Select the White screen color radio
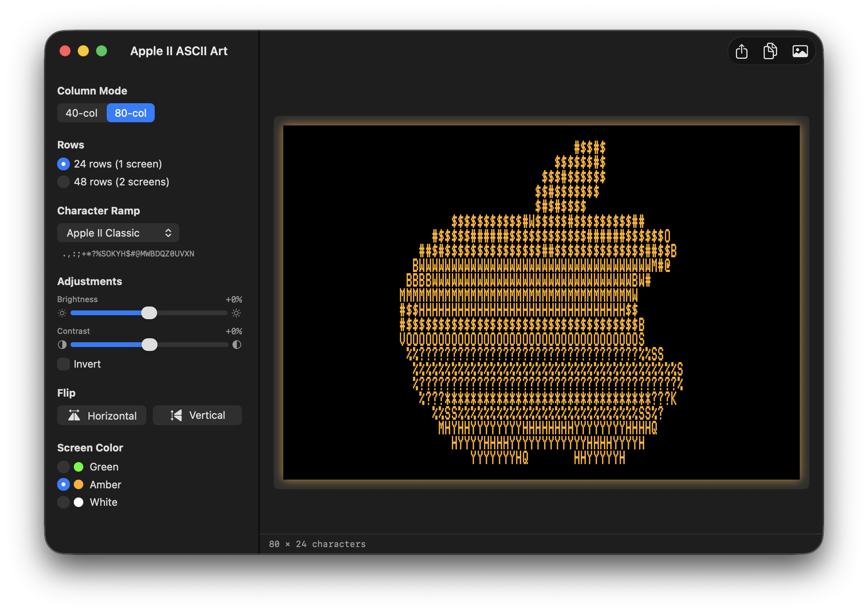 tap(63, 502)
